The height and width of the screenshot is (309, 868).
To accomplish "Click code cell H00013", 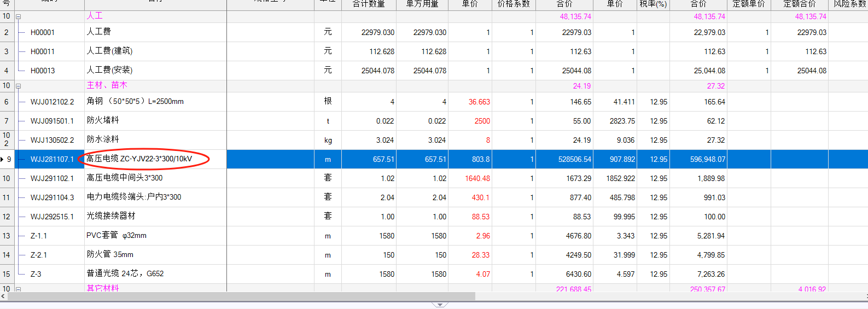I will click(42, 71).
